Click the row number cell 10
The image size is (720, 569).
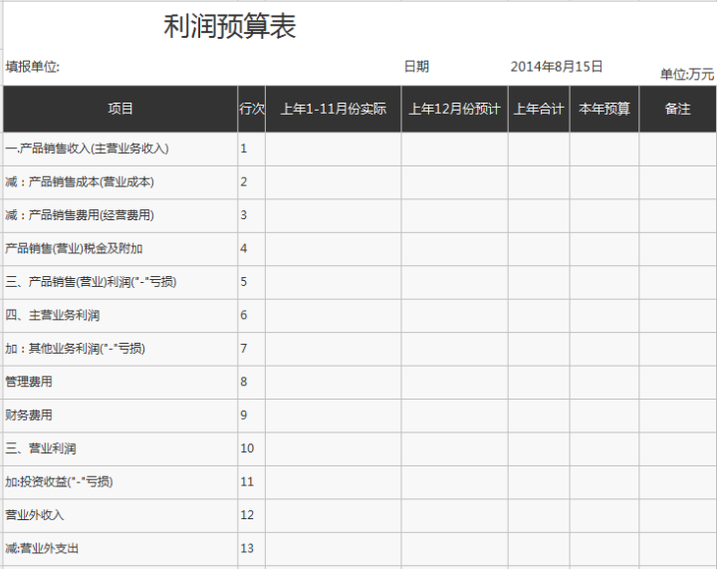click(252, 449)
